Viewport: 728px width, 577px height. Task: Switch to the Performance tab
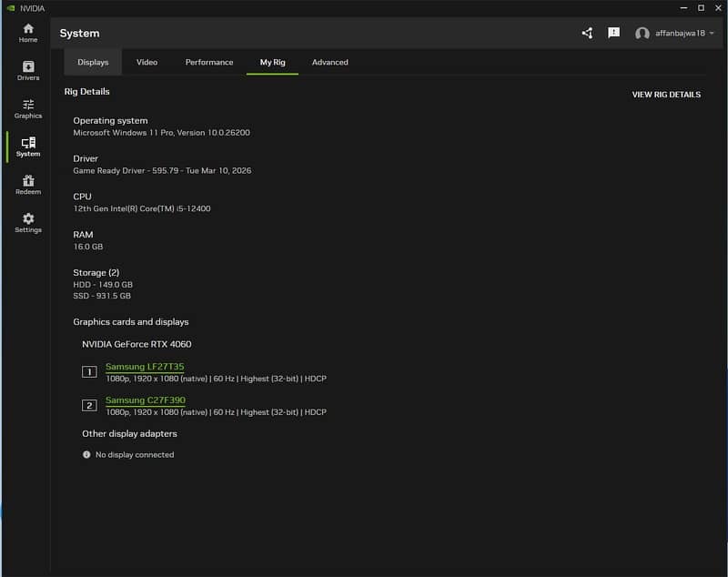(209, 62)
